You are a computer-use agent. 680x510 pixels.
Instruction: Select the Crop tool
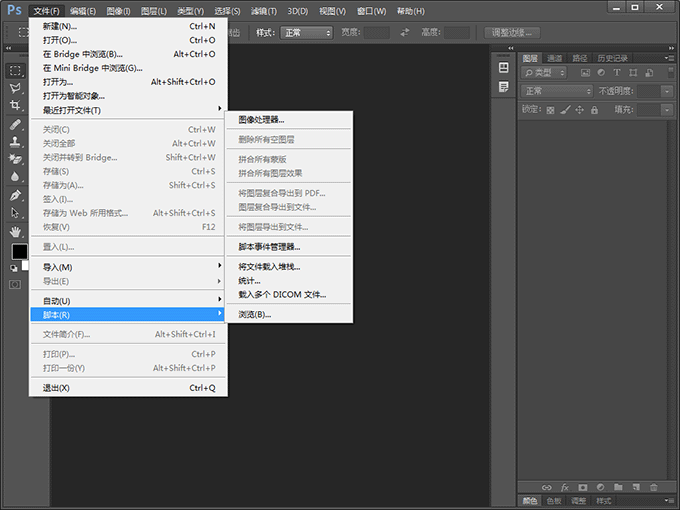pyautogui.click(x=15, y=105)
